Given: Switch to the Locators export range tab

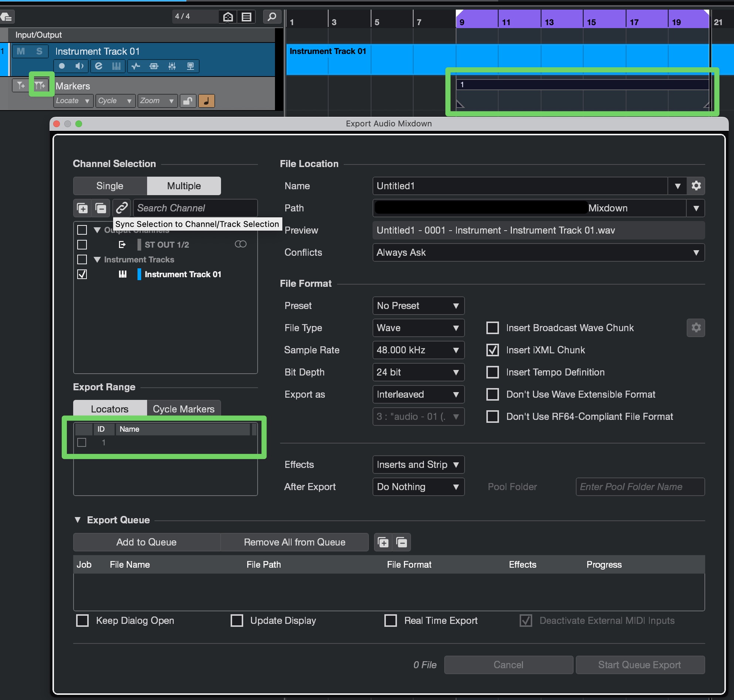Looking at the screenshot, I should click(110, 409).
